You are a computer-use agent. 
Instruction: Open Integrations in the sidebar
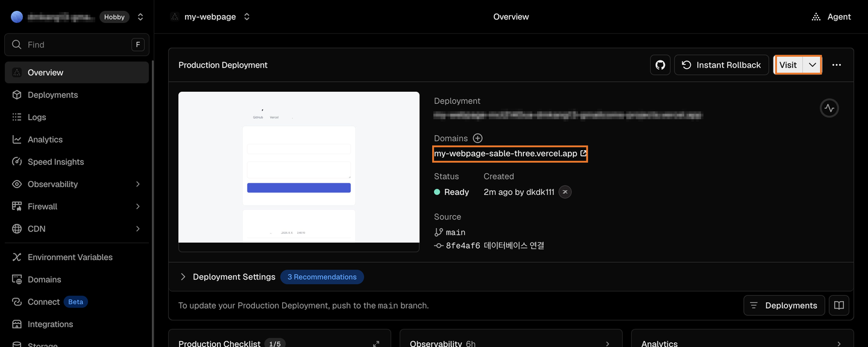pyautogui.click(x=77, y=324)
